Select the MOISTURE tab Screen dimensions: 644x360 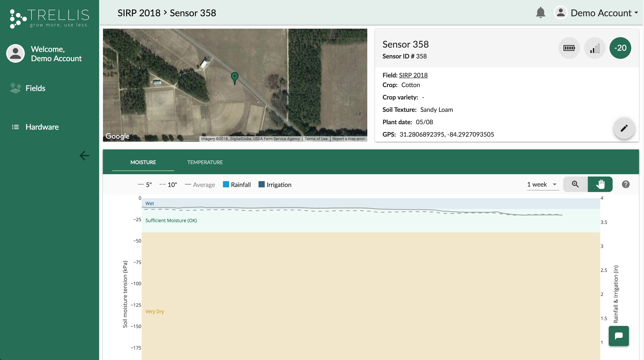click(x=143, y=162)
